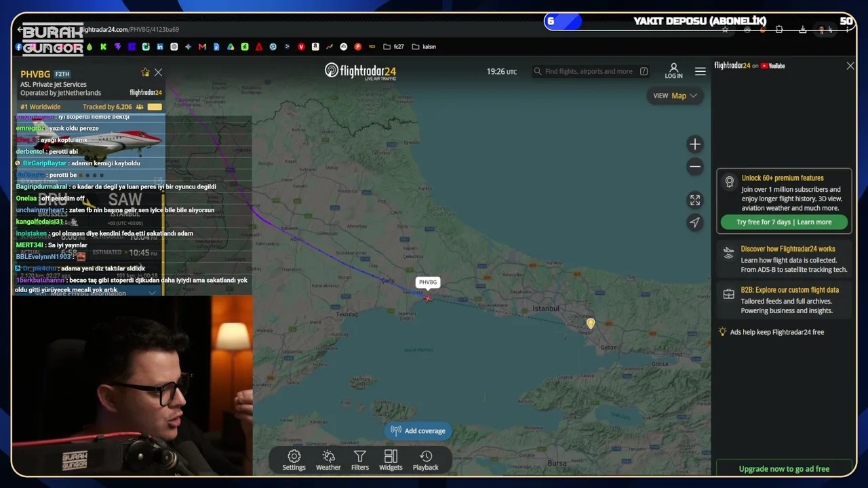Expand the VIEW Map dropdown
This screenshot has width=868, height=488.
coord(675,96)
